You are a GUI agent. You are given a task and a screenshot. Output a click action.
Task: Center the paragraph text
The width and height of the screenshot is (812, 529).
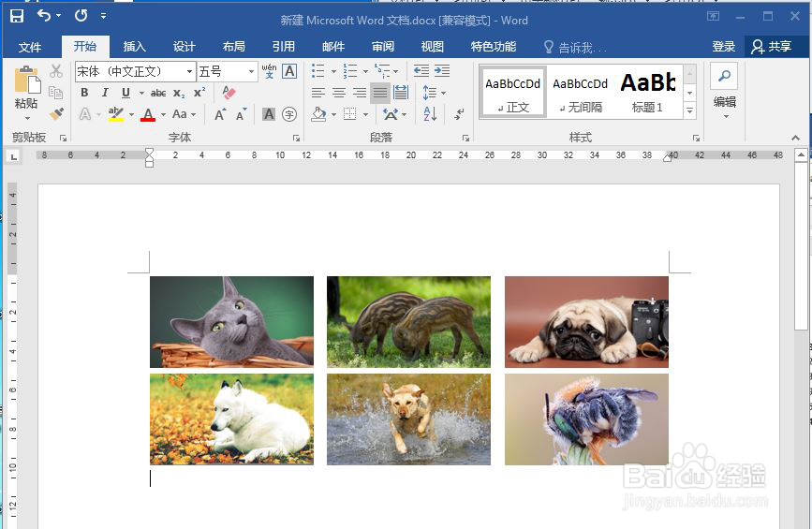(x=339, y=93)
